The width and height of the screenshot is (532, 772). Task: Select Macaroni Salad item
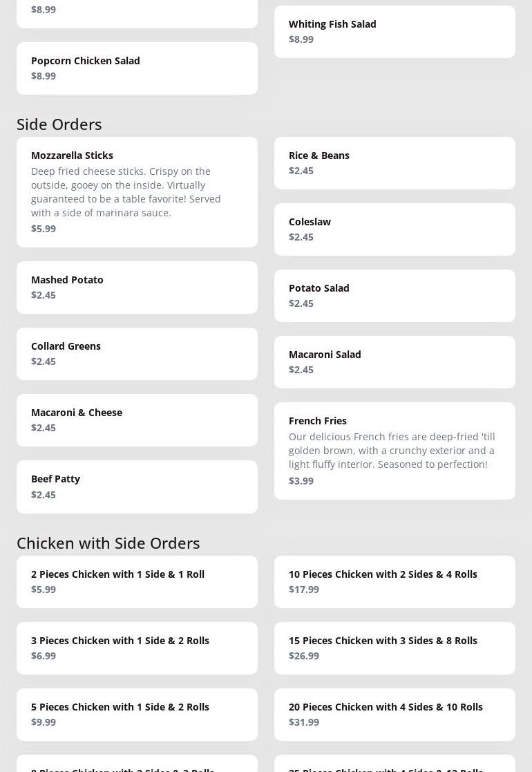click(x=395, y=361)
